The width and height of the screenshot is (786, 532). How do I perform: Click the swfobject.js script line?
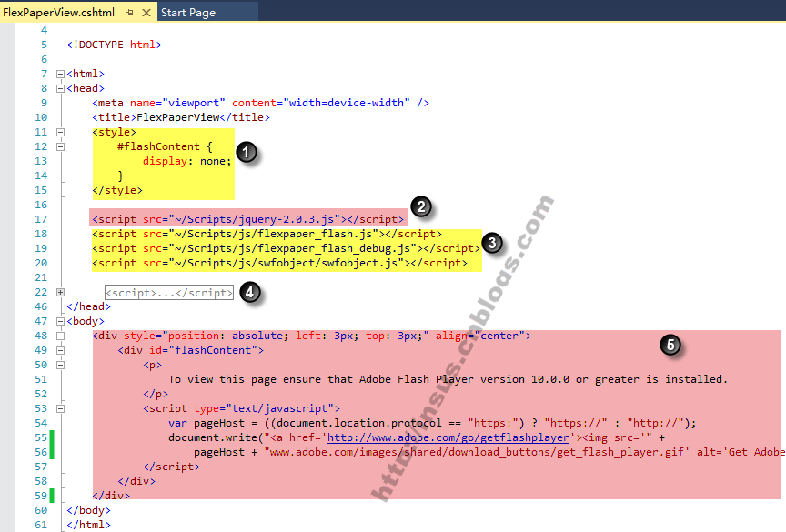point(279,263)
